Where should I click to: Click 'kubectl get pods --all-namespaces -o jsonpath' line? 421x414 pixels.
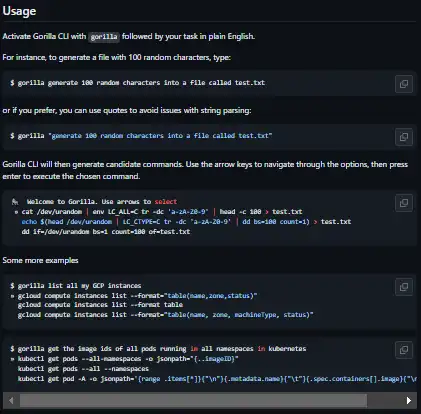click(124, 359)
